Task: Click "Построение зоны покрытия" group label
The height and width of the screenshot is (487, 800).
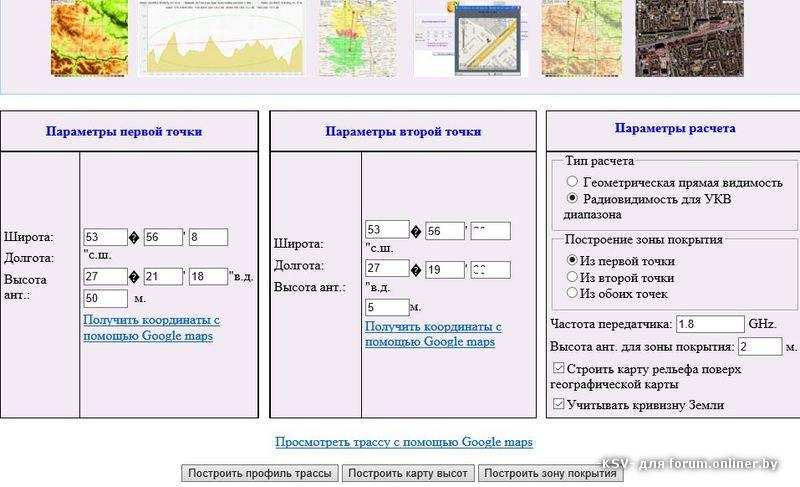Action: point(643,239)
